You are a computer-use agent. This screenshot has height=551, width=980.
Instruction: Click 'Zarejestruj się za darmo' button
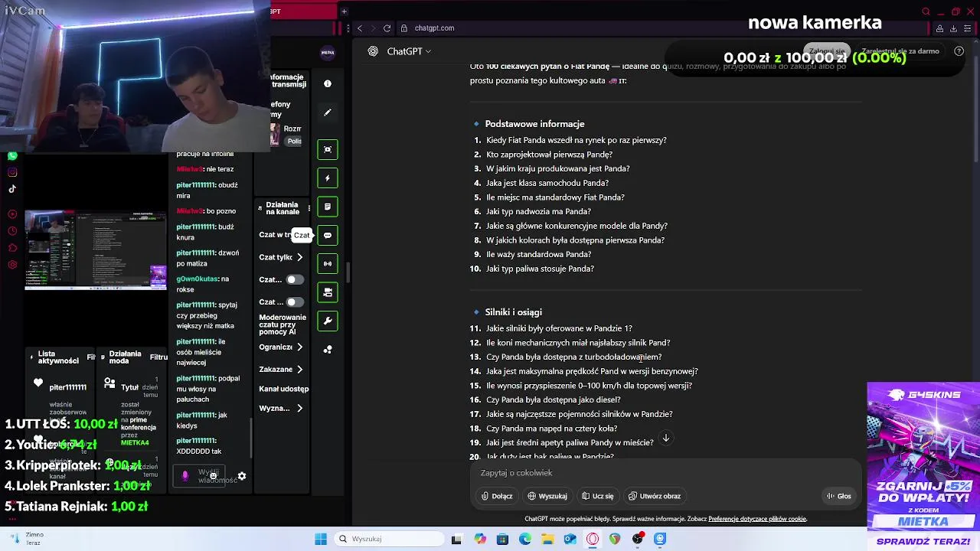coord(900,51)
